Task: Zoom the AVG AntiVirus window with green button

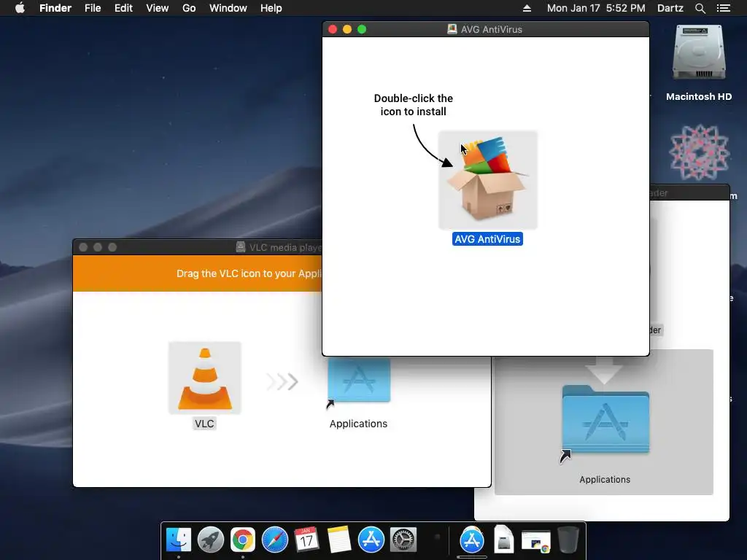Action: (362, 29)
